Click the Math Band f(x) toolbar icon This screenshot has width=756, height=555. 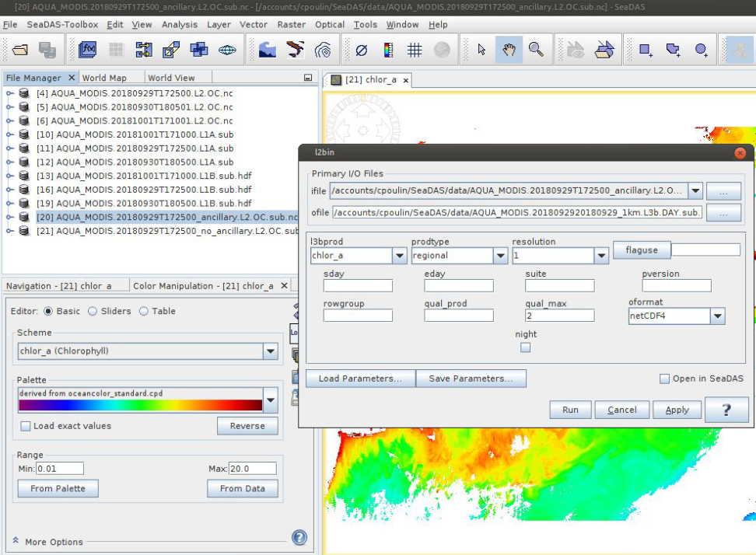coord(88,50)
